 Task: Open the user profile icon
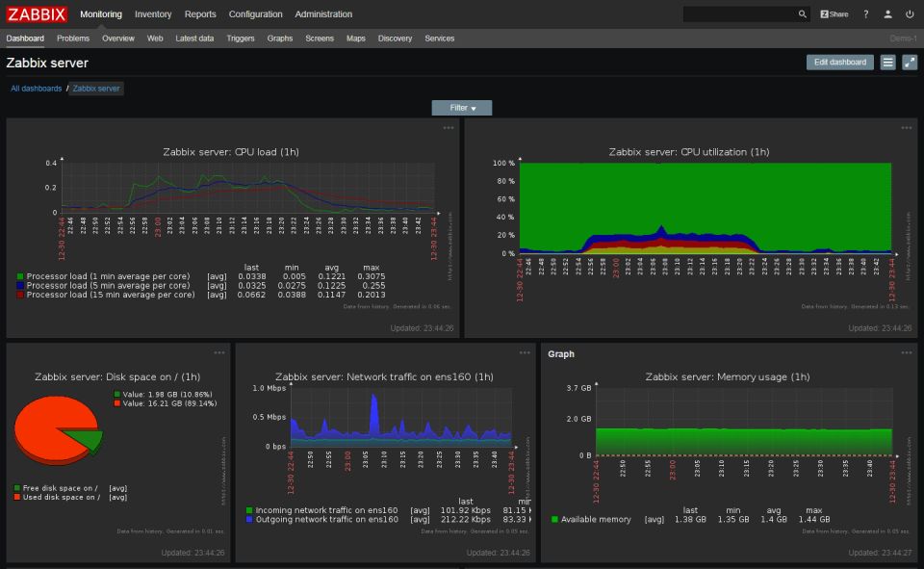click(887, 14)
